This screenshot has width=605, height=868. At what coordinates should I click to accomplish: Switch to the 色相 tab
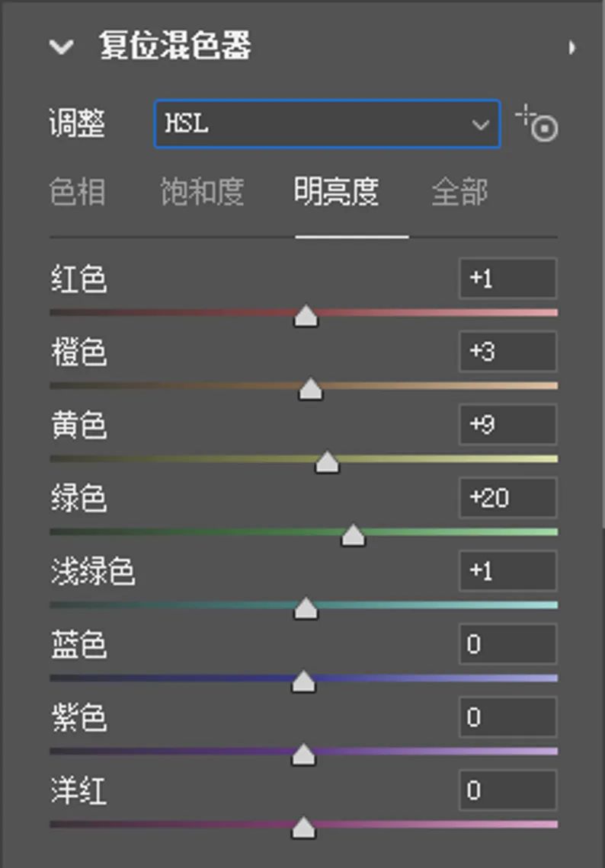[x=77, y=192]
